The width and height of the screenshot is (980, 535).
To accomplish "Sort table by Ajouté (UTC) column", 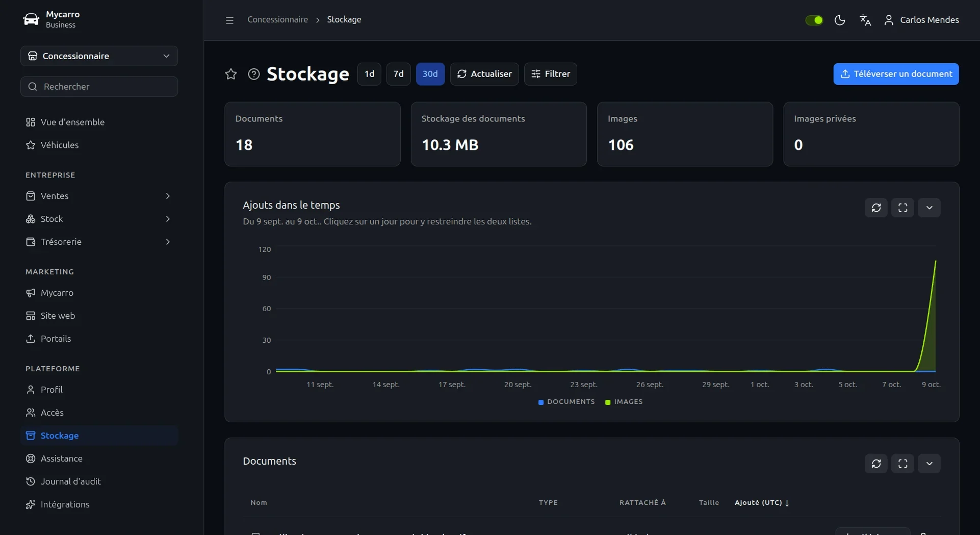I will (762, 503).
